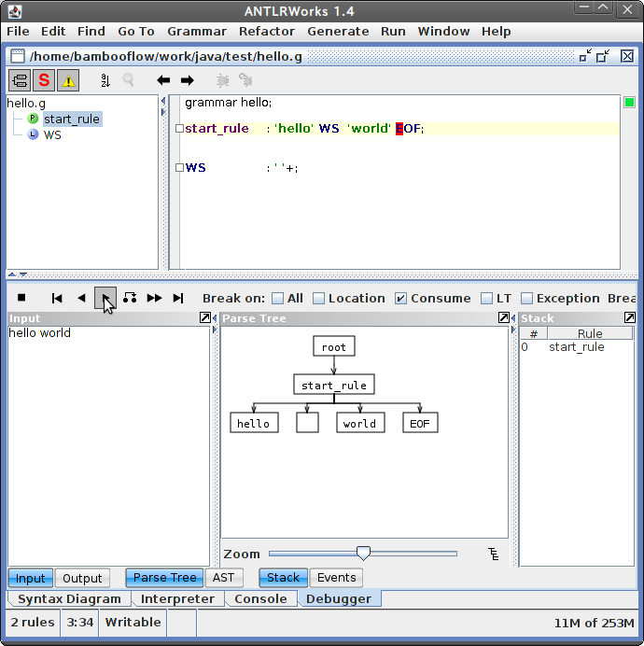
Task: Select the Debugger tab
Action: pyautogui.click(x=339, y=598)
